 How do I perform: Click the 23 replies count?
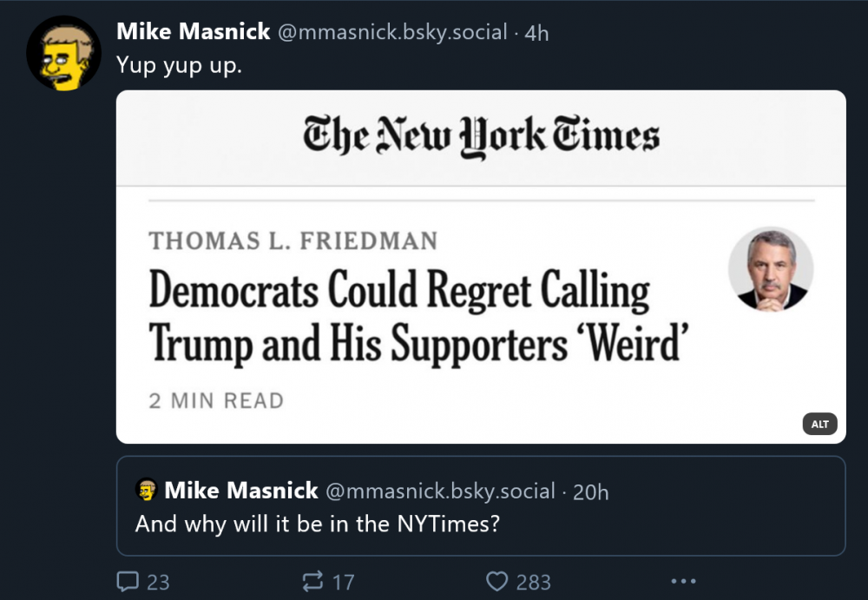point(158,582)
